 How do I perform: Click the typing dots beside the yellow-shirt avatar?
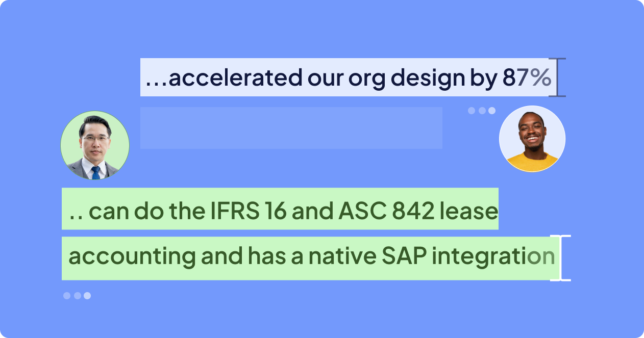(482, 111)
